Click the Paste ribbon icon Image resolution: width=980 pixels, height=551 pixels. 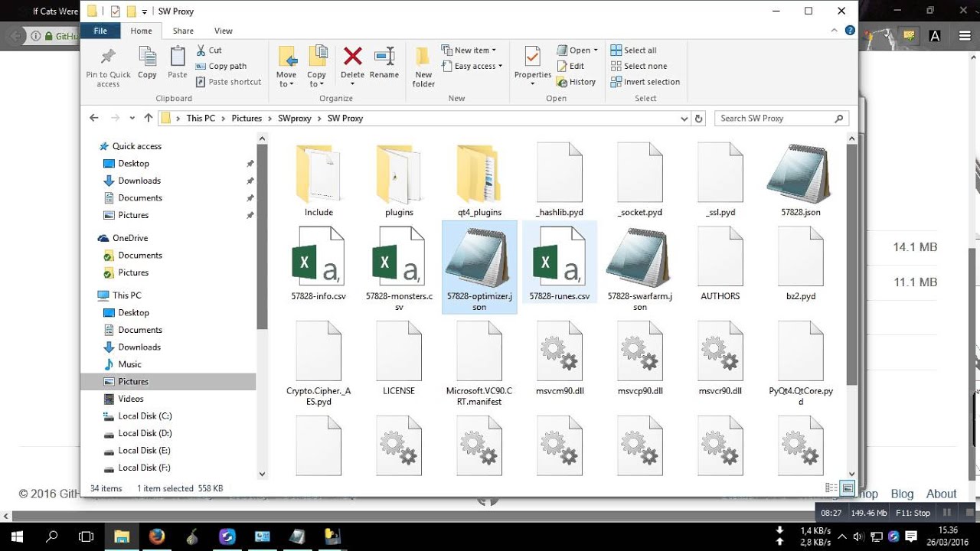178,63
